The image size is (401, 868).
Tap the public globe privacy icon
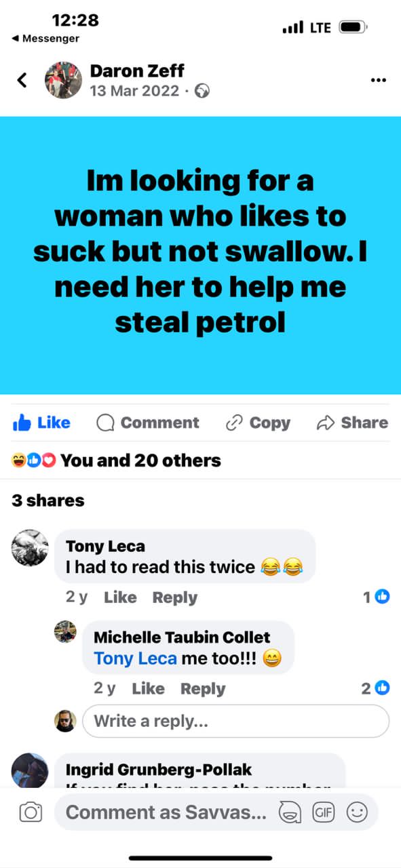(x=202, y=91)
